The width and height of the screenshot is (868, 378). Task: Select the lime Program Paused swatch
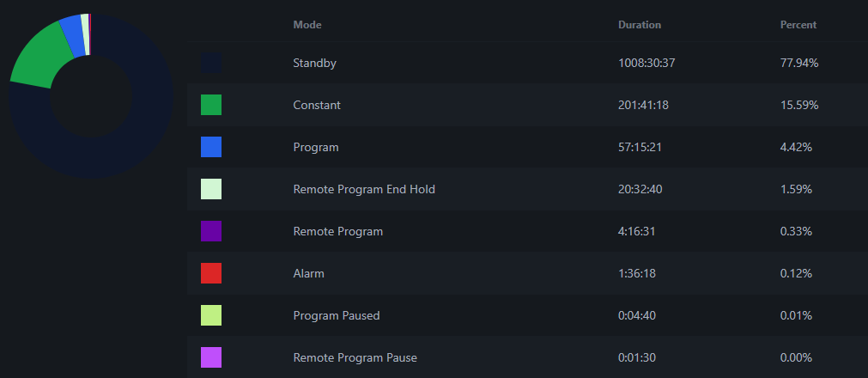(x=211, y=315)
